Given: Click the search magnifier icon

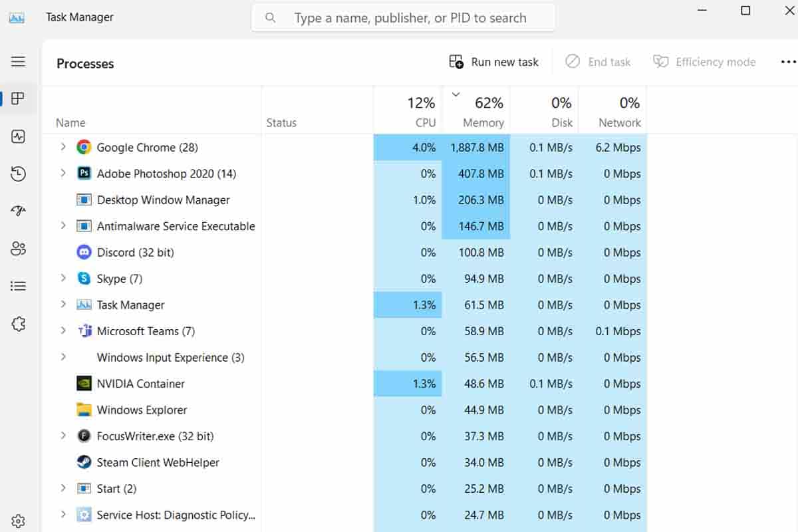Looking at the screenshot, I should coord(271,18).
